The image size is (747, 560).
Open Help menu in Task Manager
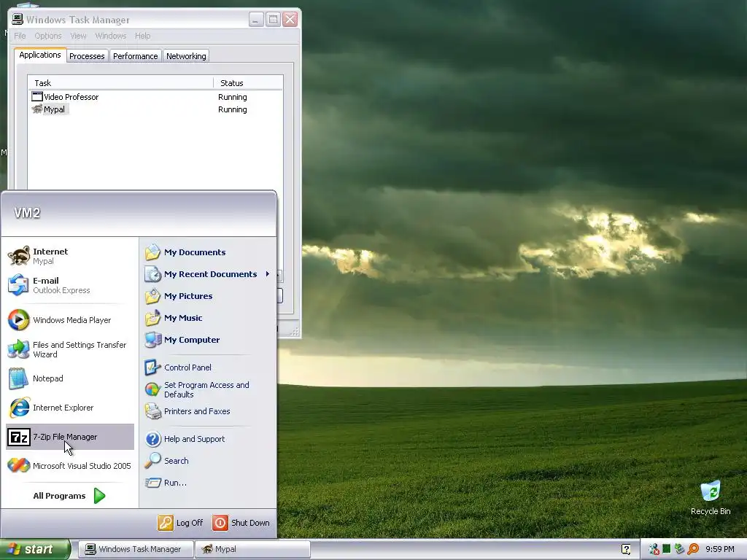[142, 36]
